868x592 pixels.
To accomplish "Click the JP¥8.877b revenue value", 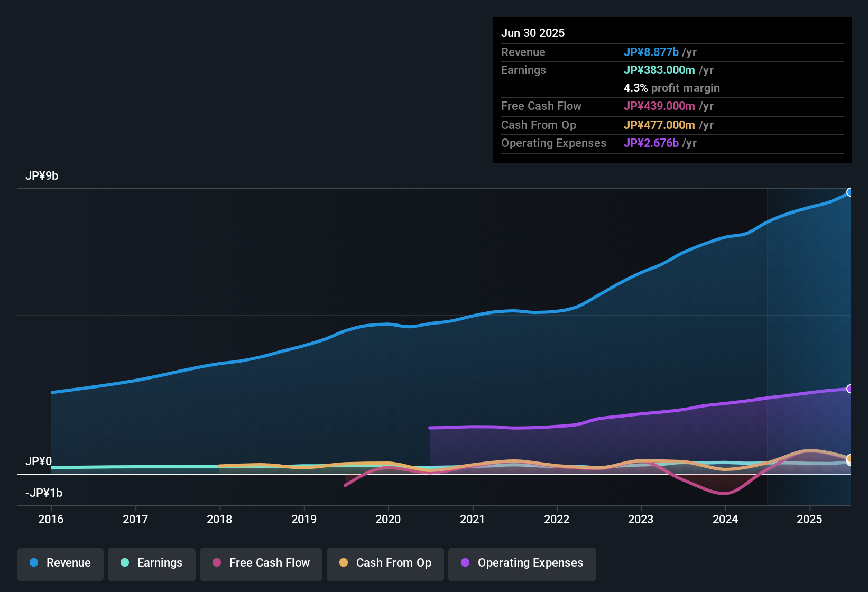I will pos(652,52).
